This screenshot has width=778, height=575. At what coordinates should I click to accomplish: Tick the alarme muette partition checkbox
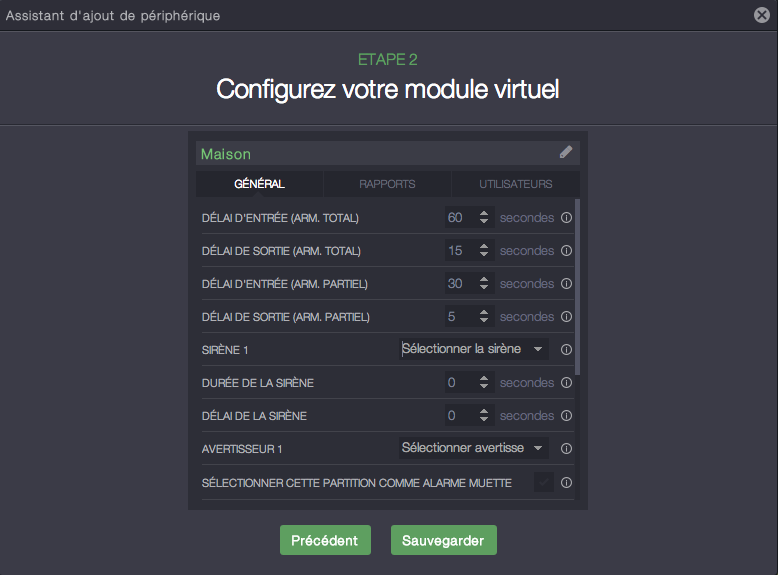point(544,482)
